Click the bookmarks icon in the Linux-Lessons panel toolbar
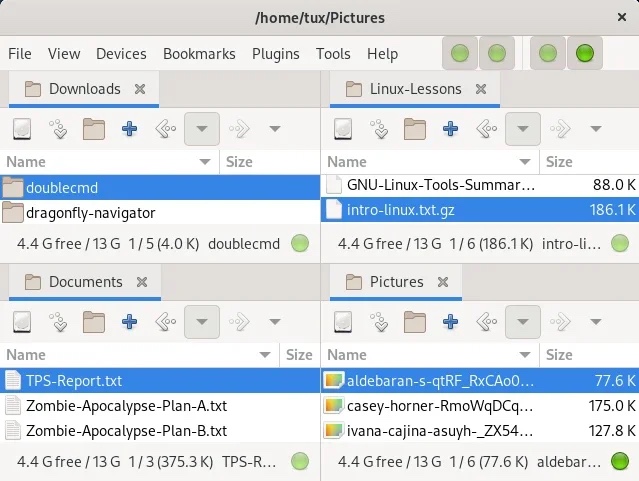Viewport: 639px width, 481px height. [x=379, y=128]
